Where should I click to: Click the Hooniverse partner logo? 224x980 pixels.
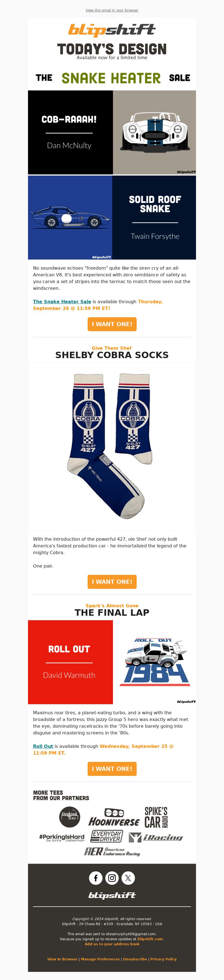coord(114,818)
